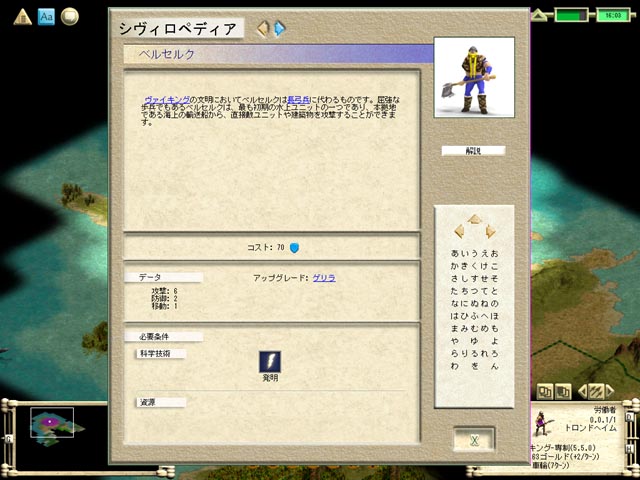Click the Civilopedia back arrow
Viewport: 640px width, 480px height.
[263, 29]
